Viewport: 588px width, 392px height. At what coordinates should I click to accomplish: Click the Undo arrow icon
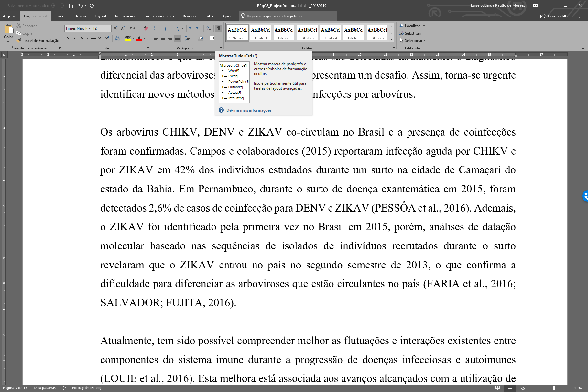(80, 5)
